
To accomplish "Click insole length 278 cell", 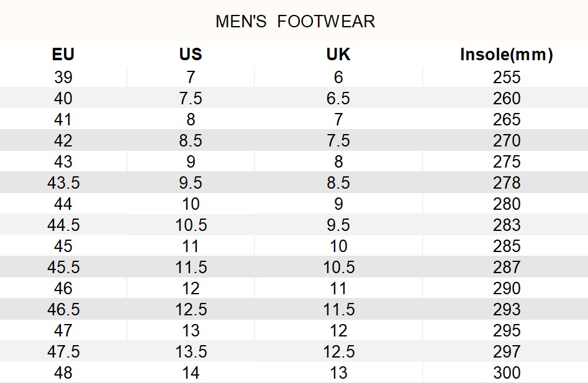I will [506, 183].
